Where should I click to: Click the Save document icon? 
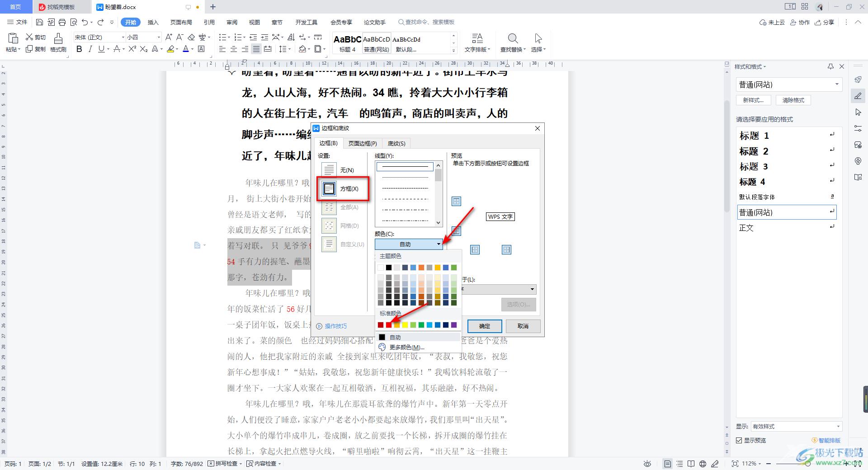39,22
